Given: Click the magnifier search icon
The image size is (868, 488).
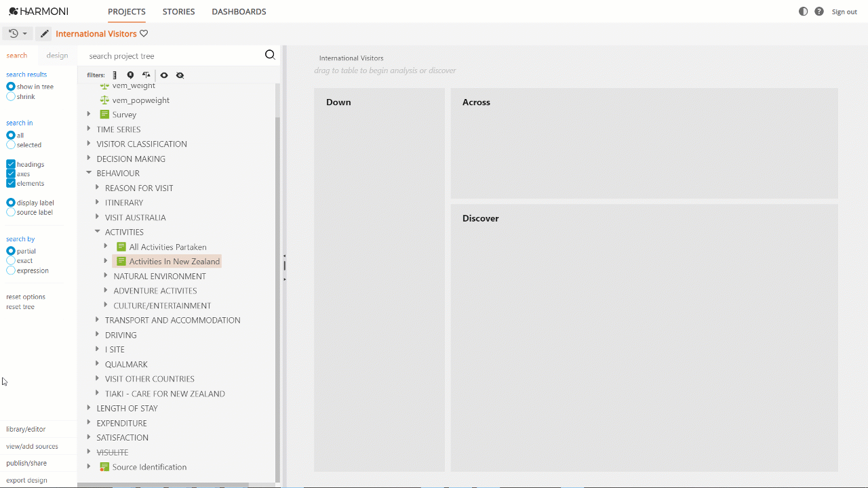Looking at the screenshot, I should (x=270, y=56).
